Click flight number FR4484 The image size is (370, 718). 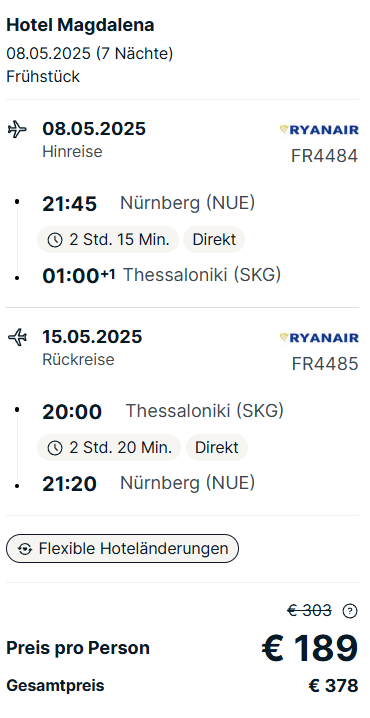(324, 156)
